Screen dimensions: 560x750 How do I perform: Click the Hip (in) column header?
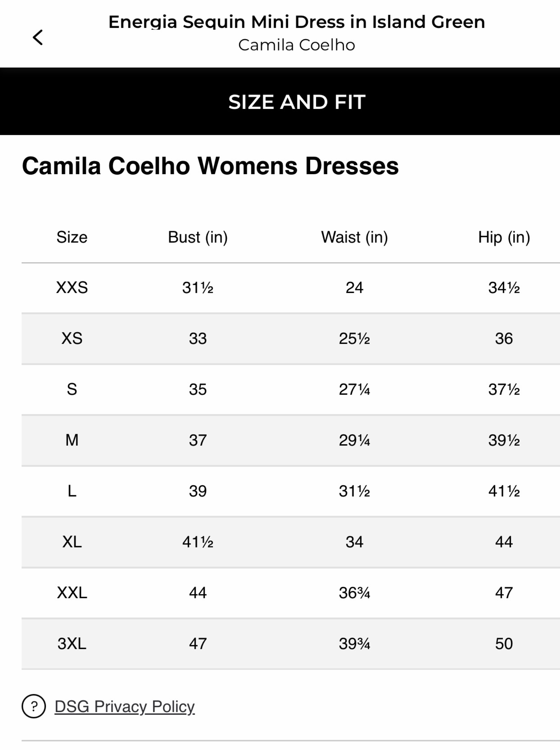(504, 237)
